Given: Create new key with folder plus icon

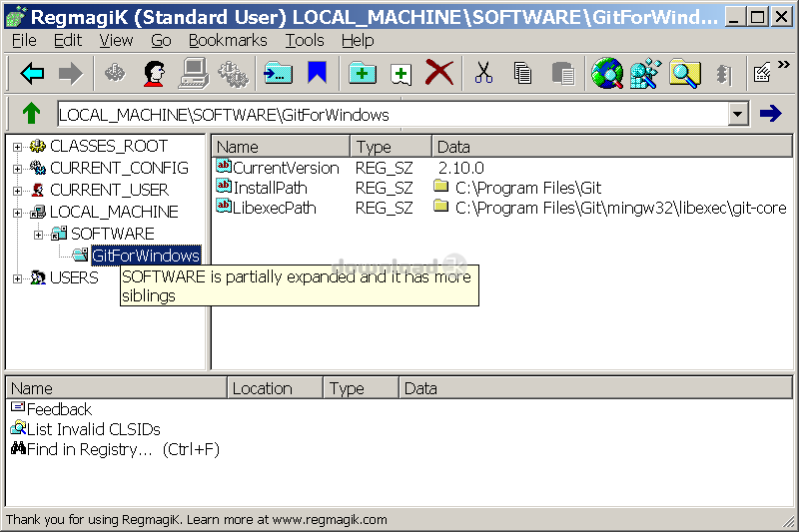Looking at the screenshot, I should pyautogui.click(x=363, y=73).
